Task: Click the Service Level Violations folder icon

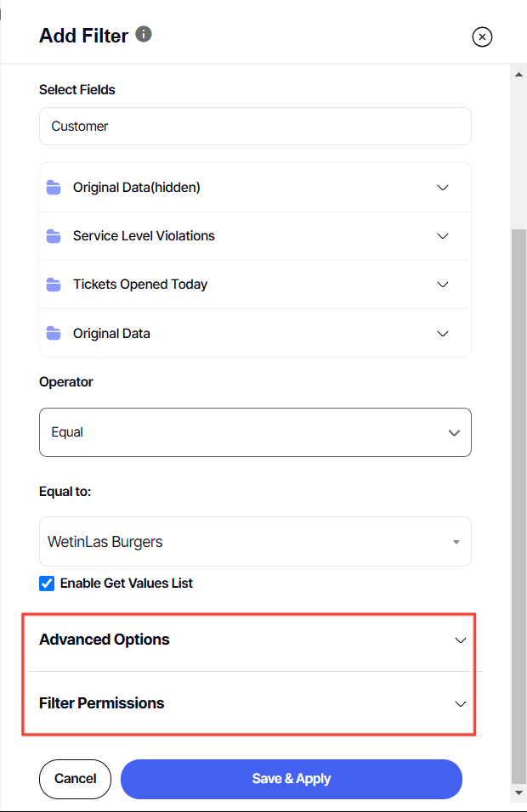Action: tap(54, 236)
